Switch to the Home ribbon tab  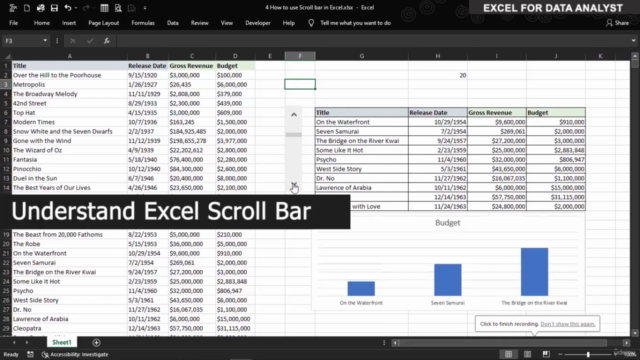coord(42,23)
